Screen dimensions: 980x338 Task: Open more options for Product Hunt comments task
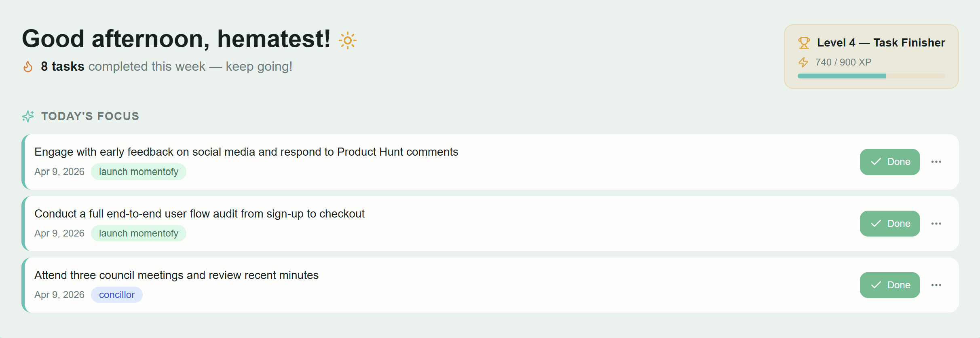936,162
